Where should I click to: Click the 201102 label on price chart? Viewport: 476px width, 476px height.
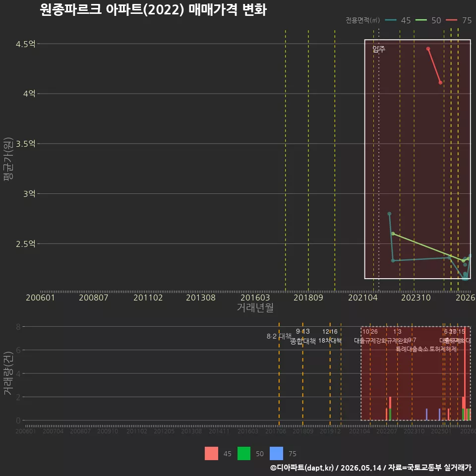(x=148, y=297)
